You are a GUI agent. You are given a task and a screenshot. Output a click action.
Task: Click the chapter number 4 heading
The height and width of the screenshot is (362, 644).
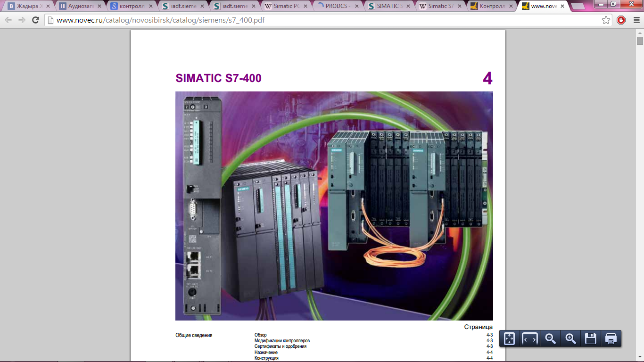coord(487,78)
